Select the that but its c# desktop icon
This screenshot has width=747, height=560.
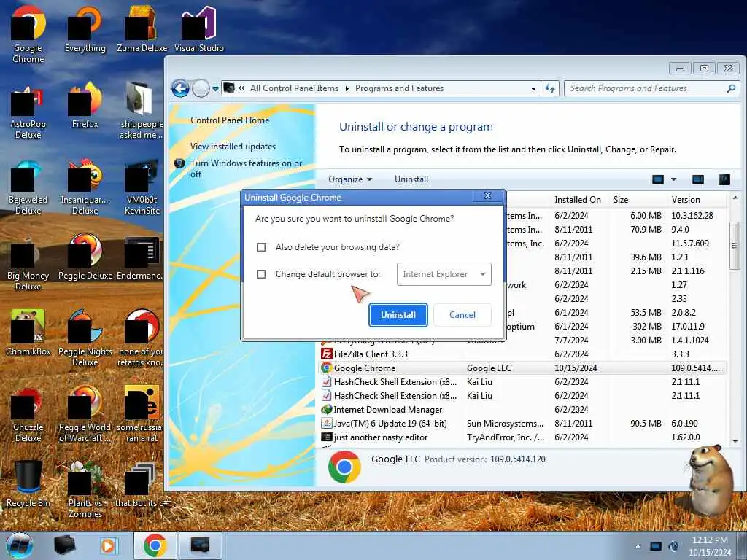coord(142,484)
